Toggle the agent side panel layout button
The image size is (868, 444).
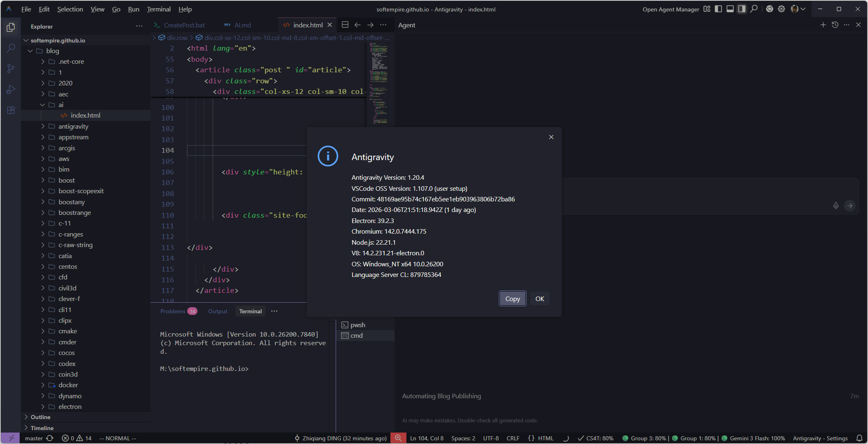pos(742,9)
